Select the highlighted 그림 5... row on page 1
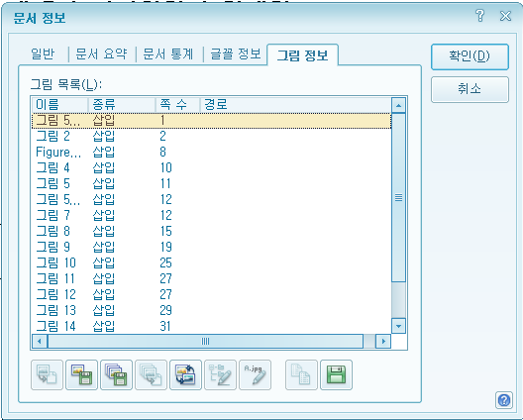523x420 pixels. [211, 121]
